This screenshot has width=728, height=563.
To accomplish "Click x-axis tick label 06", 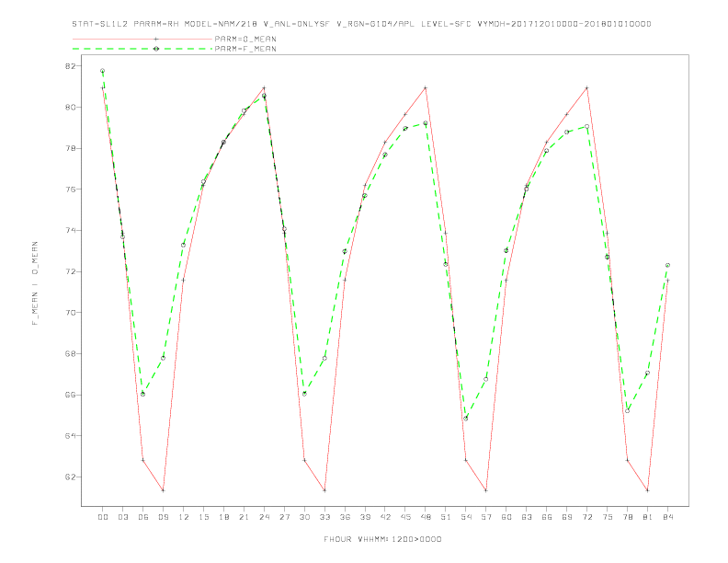I will 143,517.
